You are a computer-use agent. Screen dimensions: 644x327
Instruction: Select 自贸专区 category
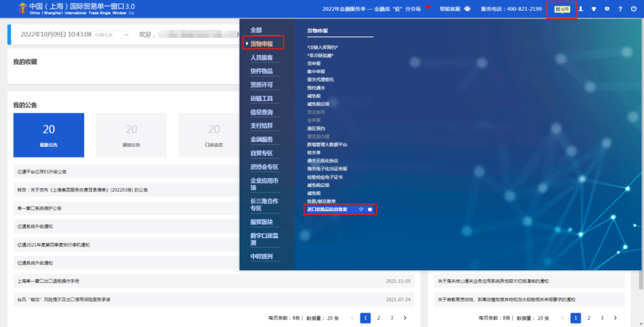click(x=262, y=153)
